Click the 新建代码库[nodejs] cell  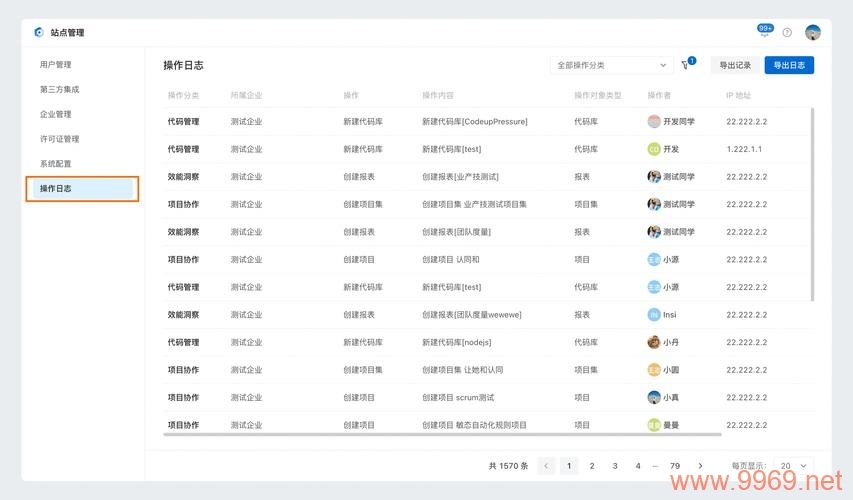tap(457, 342)
